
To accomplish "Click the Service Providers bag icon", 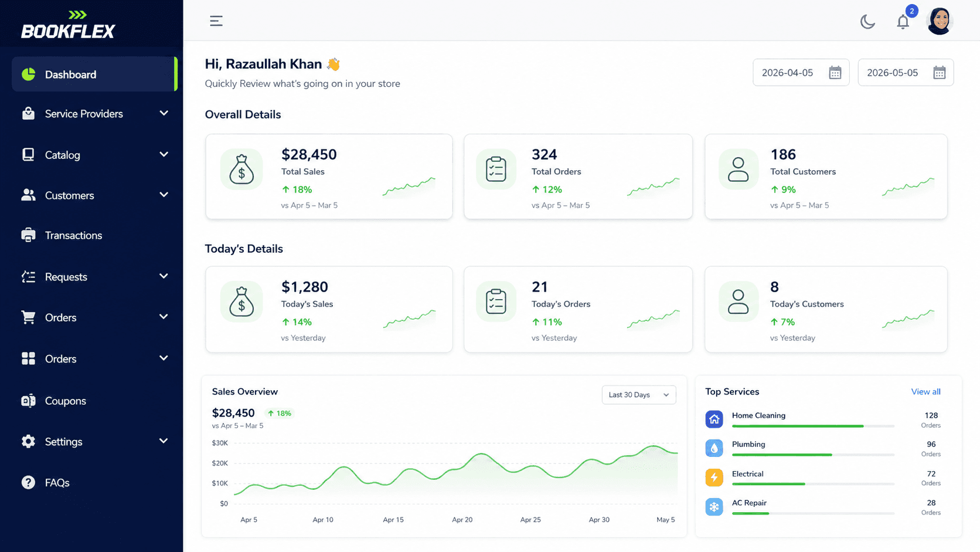I will pos(28,114).
